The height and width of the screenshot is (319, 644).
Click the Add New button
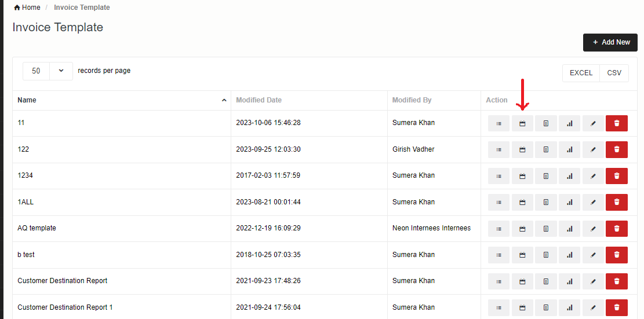click(x=610, y=42)
